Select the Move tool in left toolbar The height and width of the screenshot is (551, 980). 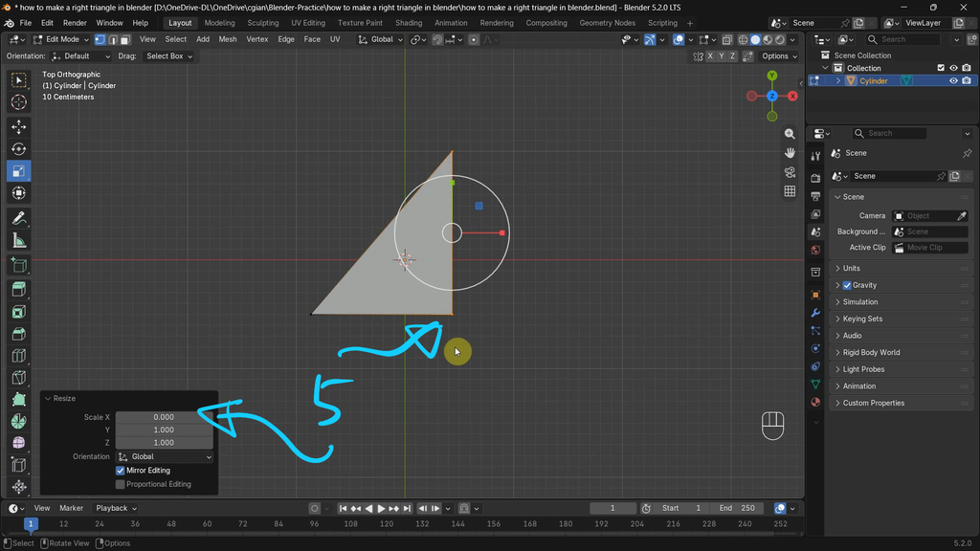point(19,127)
